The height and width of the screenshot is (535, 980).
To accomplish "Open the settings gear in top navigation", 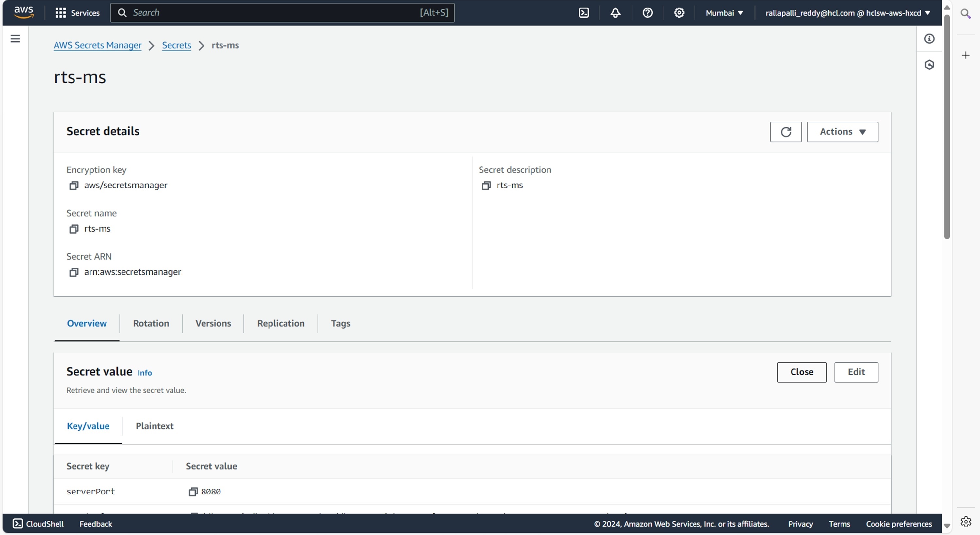I will tap(679, 13).
